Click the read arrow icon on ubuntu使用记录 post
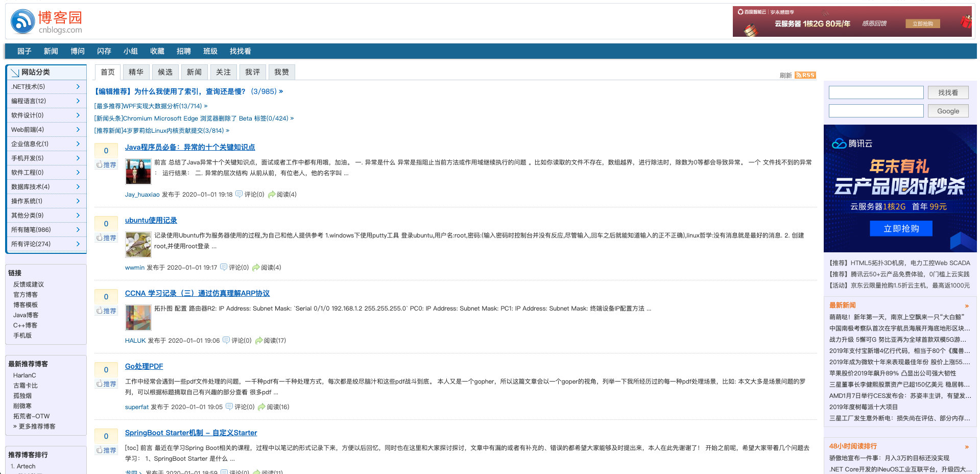Screen dimensions: 980x474 [256, 267]
